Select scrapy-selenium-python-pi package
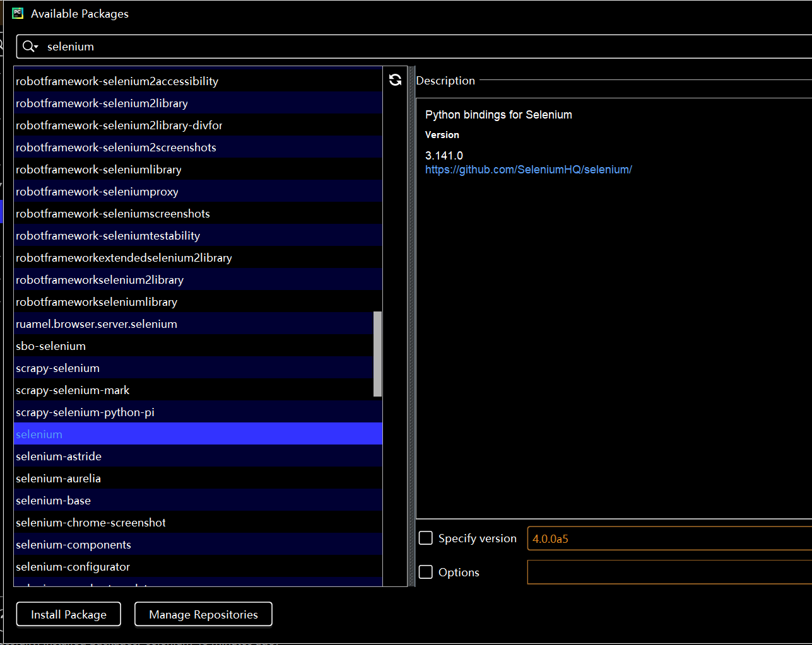This screenshot has width=812, height=645. (198, 412)
